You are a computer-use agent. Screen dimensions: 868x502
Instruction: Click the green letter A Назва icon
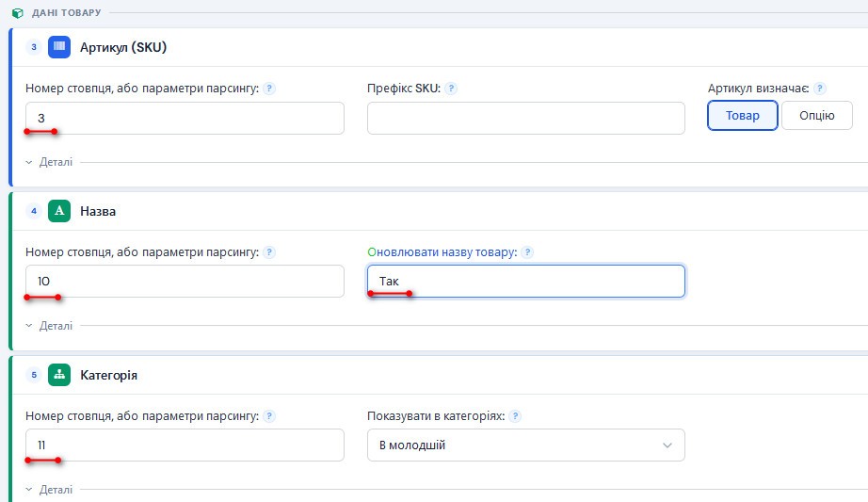(x=59, y=211)
